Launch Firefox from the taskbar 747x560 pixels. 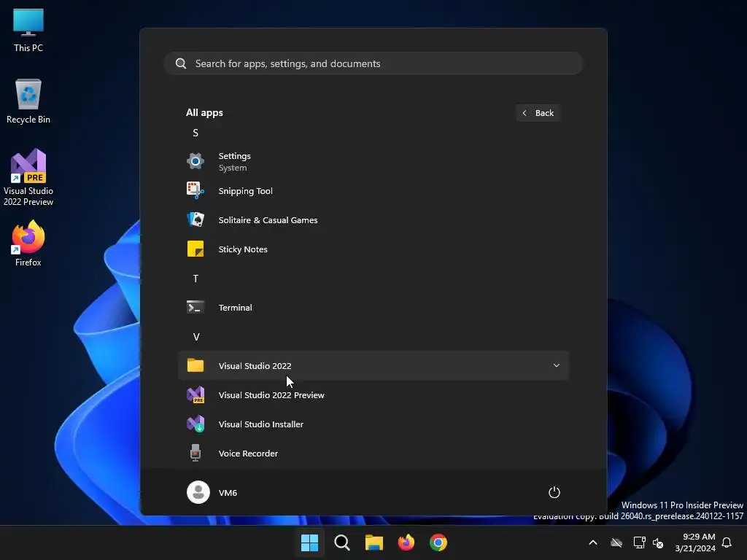(406, 542)
